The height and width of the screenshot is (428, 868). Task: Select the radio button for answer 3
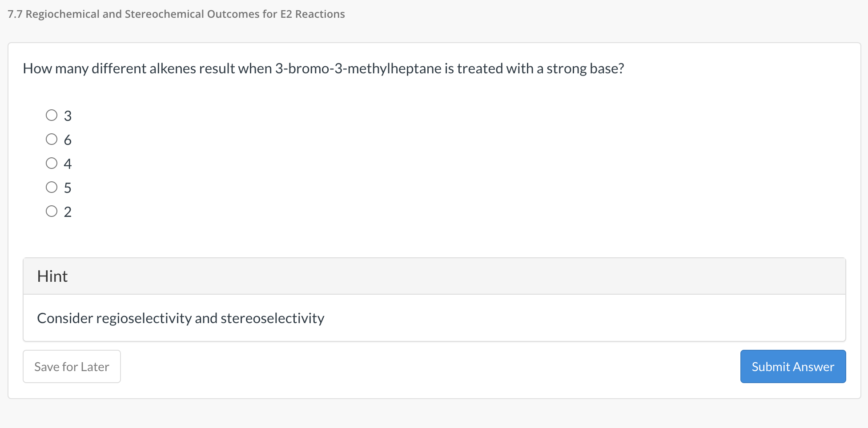pyautogui.click(x=52, y=116)
